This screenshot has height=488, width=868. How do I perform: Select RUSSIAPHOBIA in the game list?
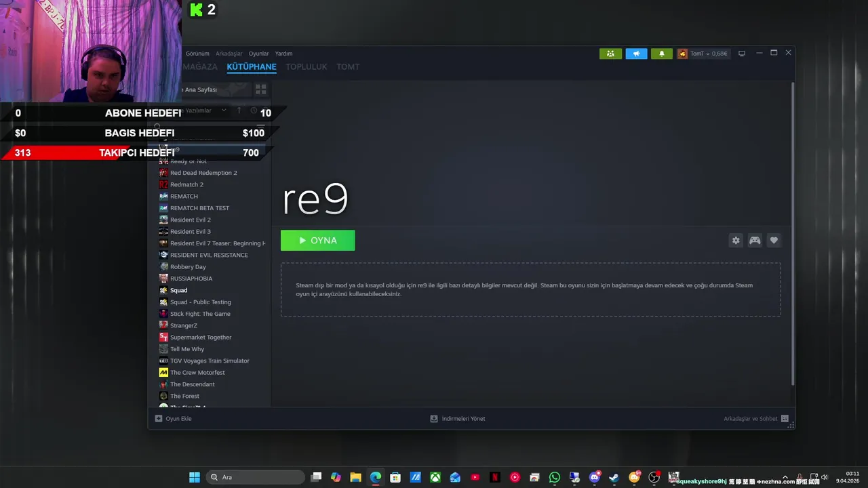tap(191, 279)
